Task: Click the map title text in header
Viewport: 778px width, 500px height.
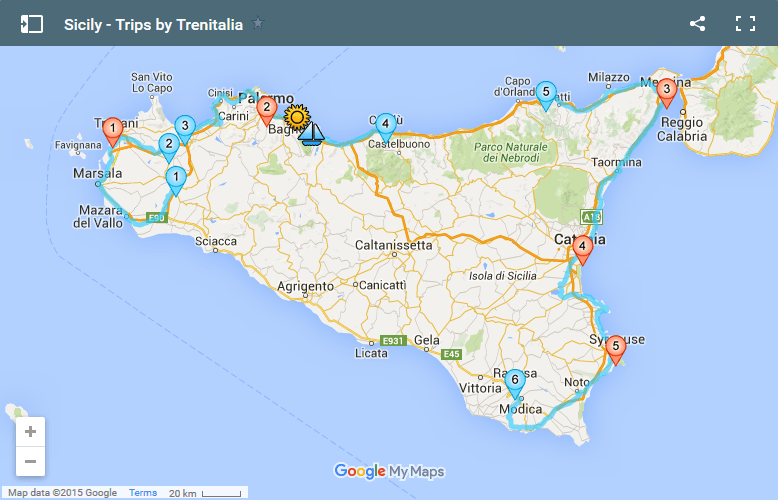Action: 153,24
